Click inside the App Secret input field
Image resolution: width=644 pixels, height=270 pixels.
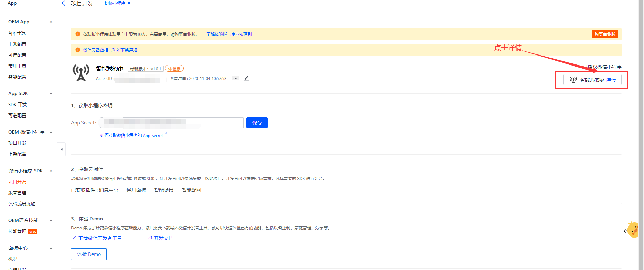pos(172,123)
